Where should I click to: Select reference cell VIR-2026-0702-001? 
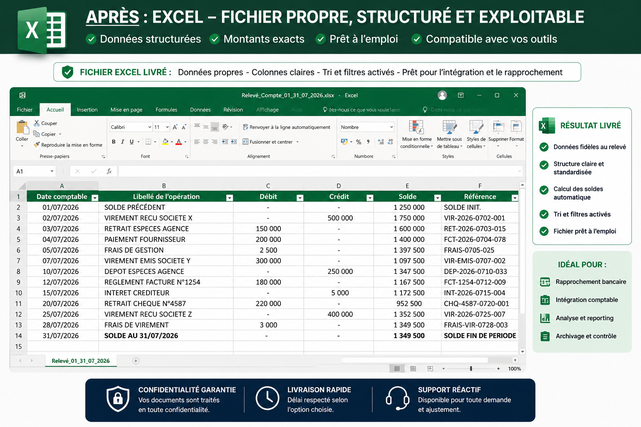click(480, 218)
